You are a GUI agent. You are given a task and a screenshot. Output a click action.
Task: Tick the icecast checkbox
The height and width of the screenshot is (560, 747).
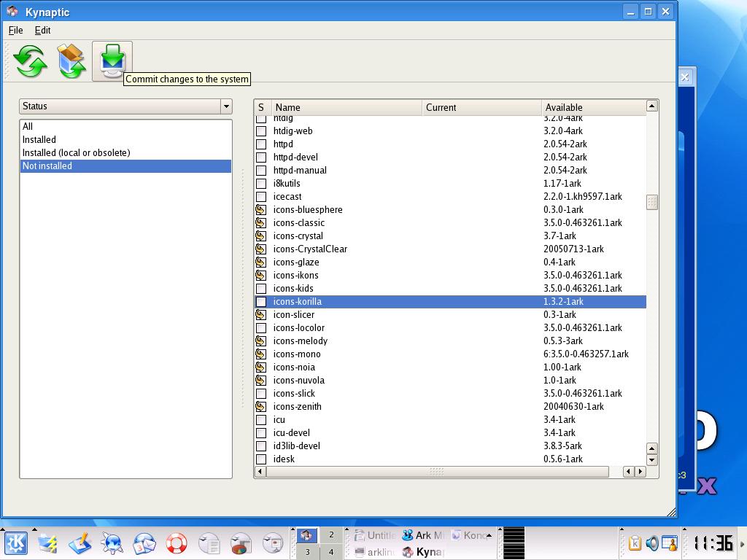[261, 197]
